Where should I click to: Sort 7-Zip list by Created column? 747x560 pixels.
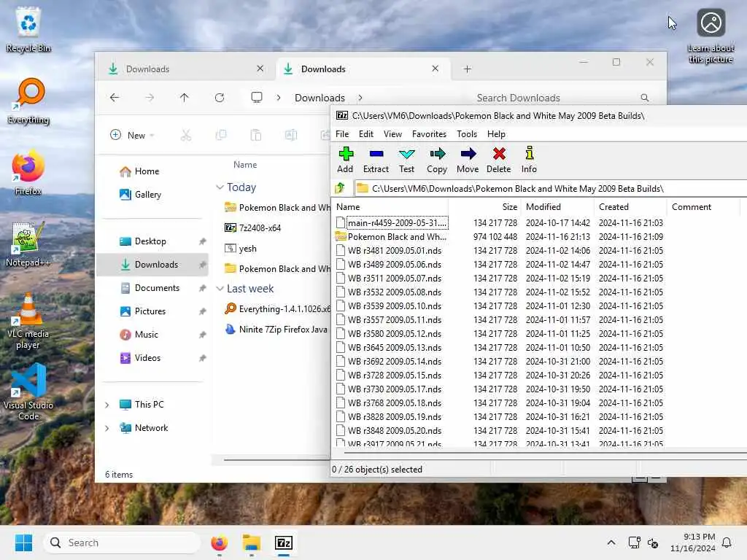(631, 207)
